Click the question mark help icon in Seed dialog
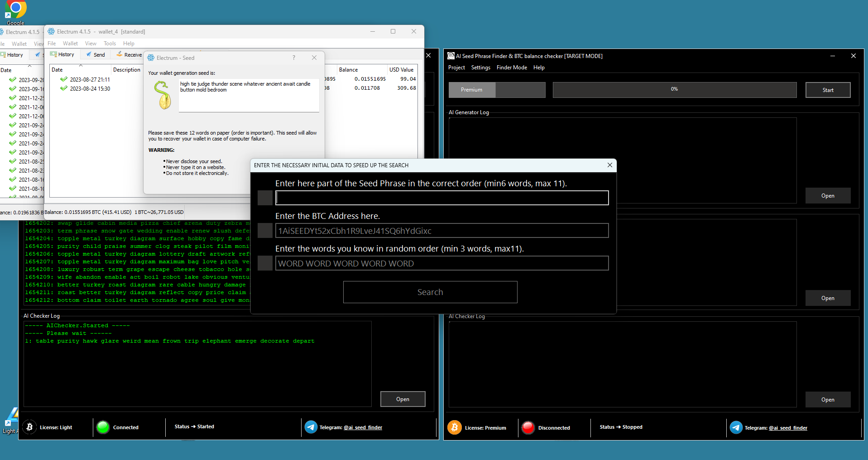The image size is (868, 460). coord(294,58)
